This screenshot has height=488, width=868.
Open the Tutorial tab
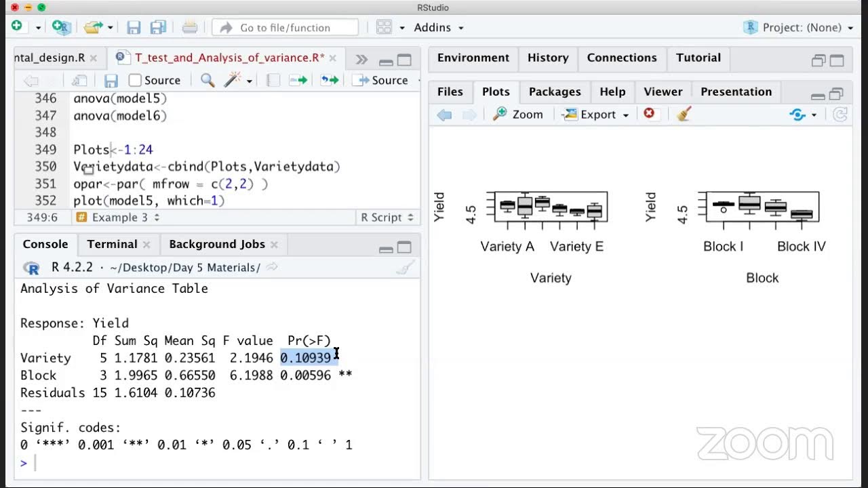tap(698, 58)
